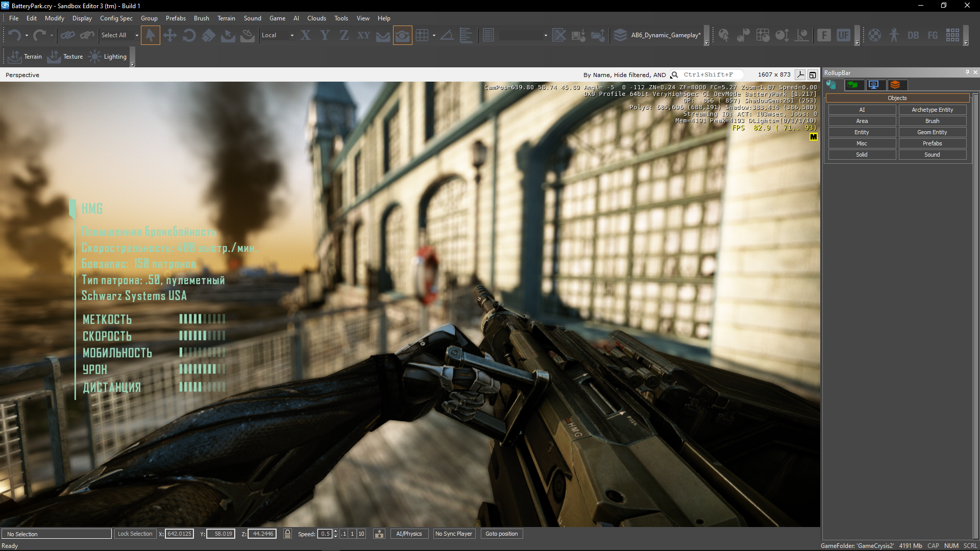Toggle X axis constraint
Viewport: 980px width, 551px height.
[x=305, y=35]
